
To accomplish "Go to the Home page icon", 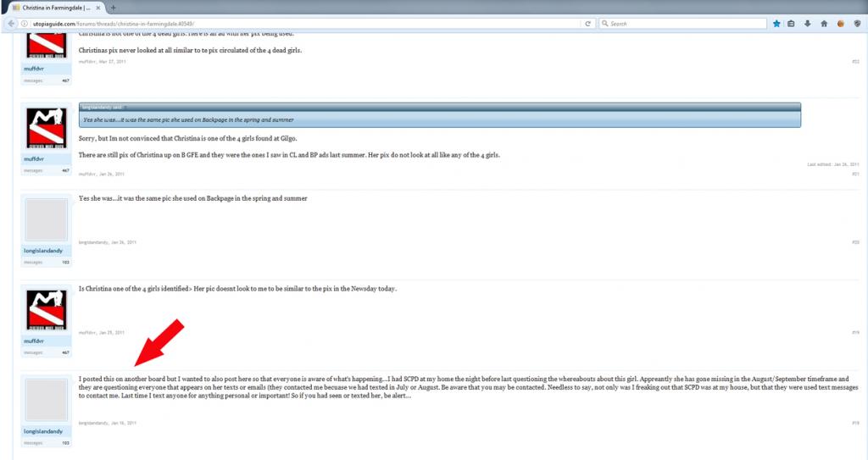I will coord(824,23).
